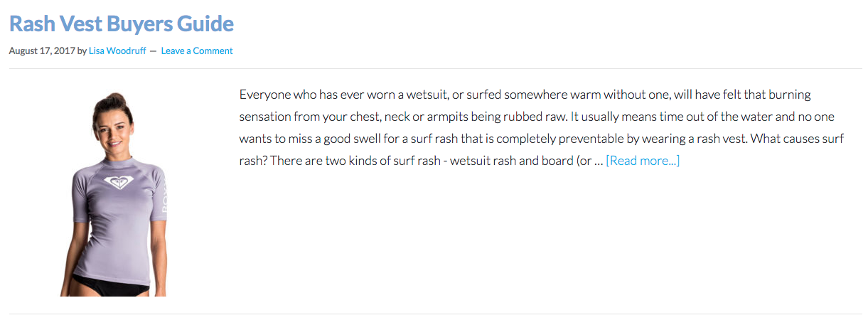The height and width of the screenshot is (325, 868).
Task: Visit author Lisa Woodruff's page
Action: (117, 50)
